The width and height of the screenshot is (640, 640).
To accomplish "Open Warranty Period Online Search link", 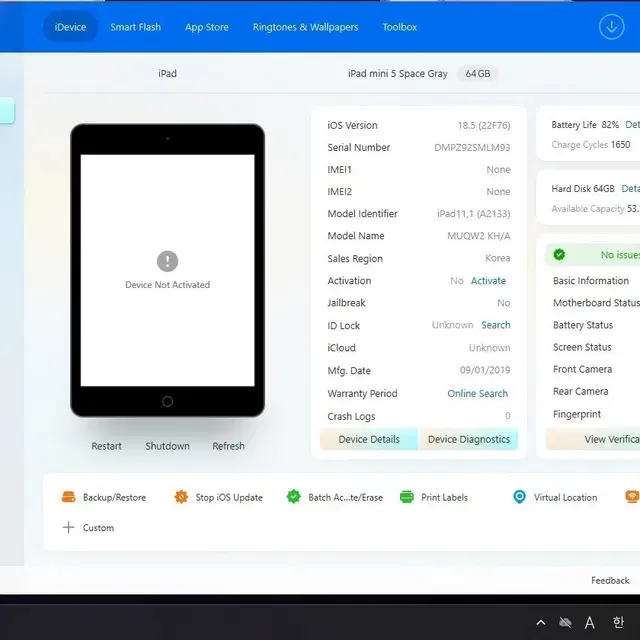I will point(478,393).
